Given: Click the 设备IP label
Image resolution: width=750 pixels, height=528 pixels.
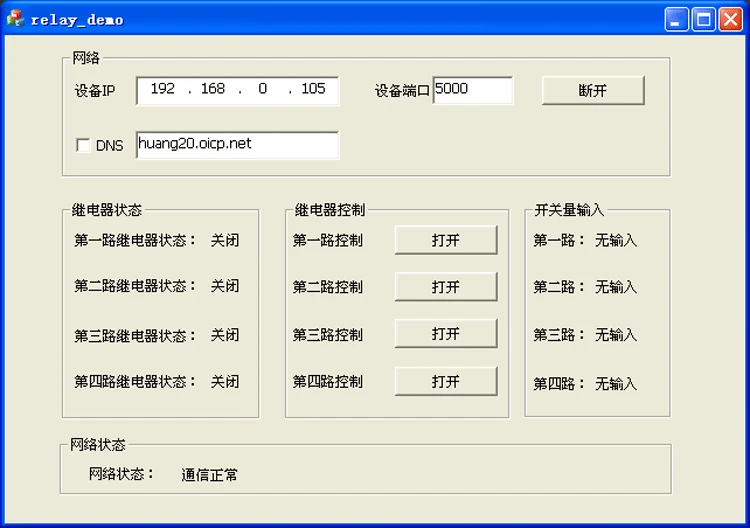Looking at the screenshot, I should point(95,90).
